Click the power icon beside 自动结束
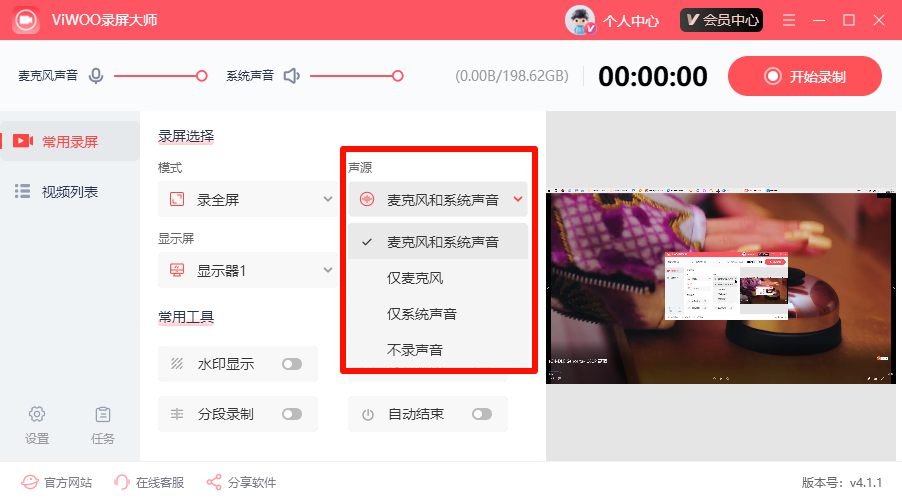 tap(368, 415)
